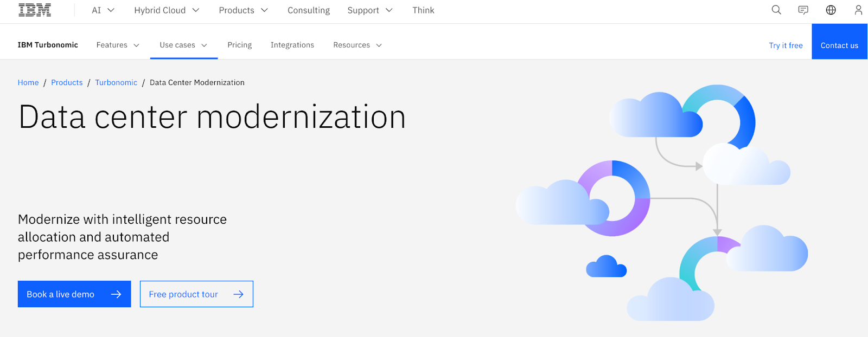The width and height of the screenshot is (868, 337).
Task: Open the Think menu item
Action: tap(423, 10)
